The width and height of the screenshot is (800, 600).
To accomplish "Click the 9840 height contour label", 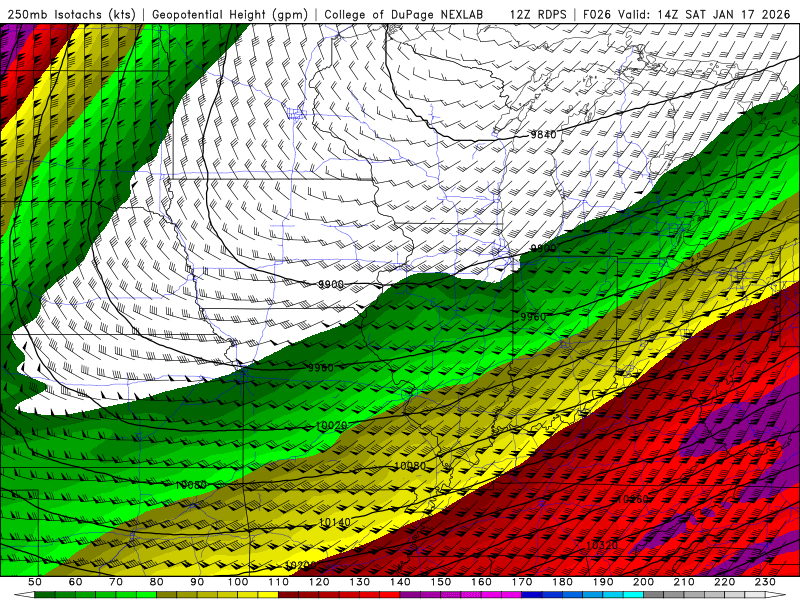I will point(543,135).
